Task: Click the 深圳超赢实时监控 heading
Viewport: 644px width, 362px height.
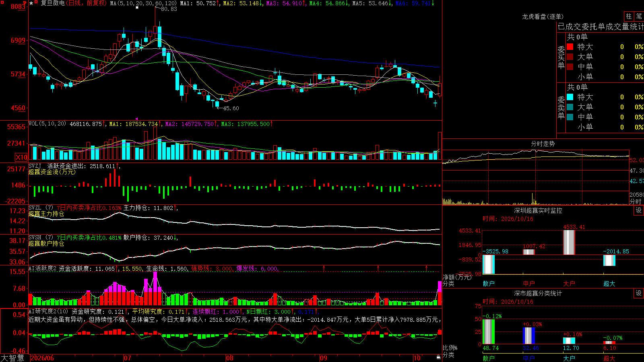Action: (x=538, y=210)
